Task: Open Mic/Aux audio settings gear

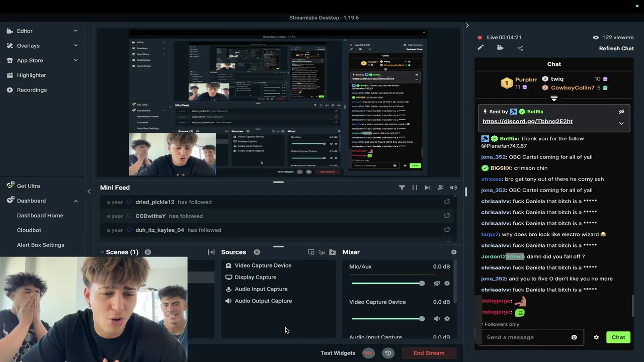Action: click(x=447, y=283)
